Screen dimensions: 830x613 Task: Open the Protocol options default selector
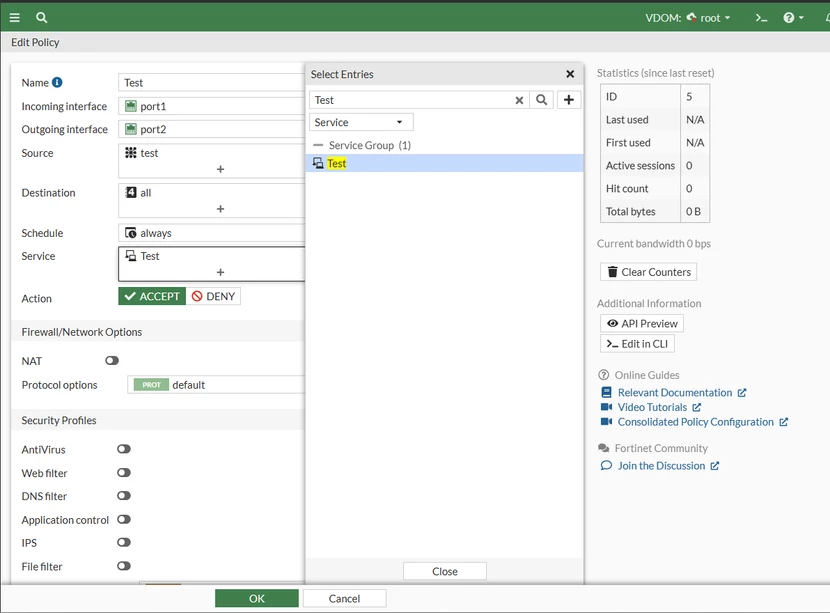pyautogui.click(x=216, y=385)
